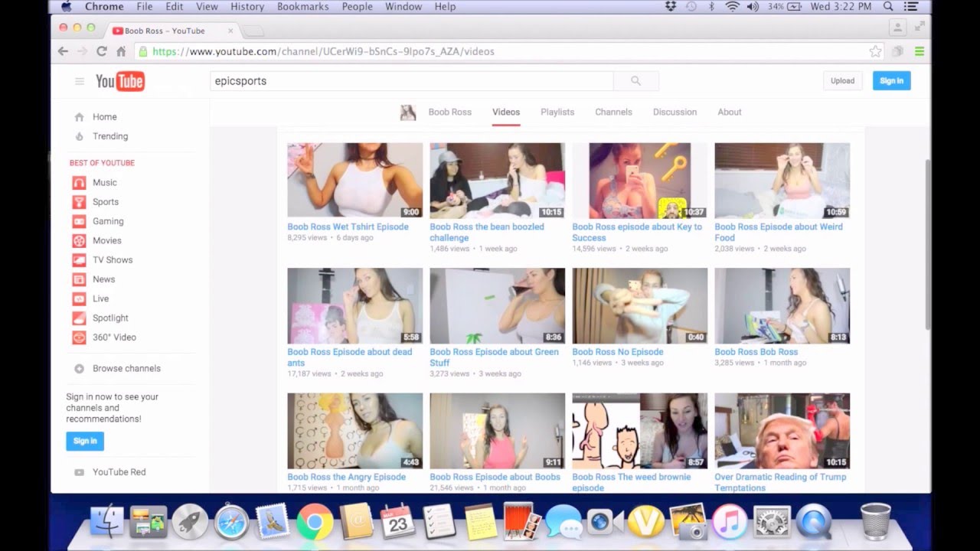Switch to the Discussion tab

(675, 112)
